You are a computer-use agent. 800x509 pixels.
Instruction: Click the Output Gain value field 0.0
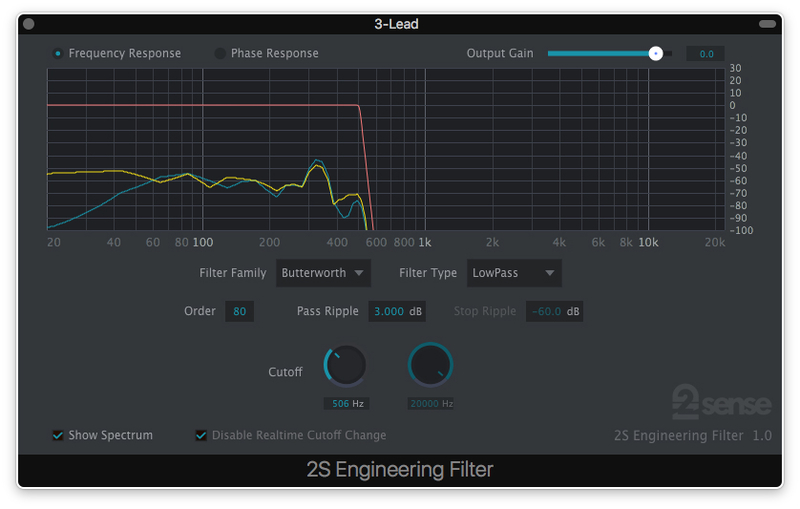[x=706, y=54]
